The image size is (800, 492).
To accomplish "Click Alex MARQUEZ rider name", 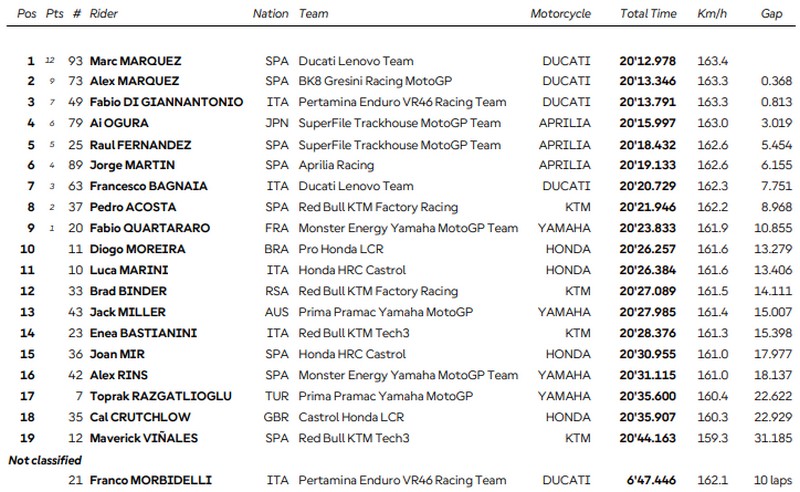I will click(x=134, y=81).
